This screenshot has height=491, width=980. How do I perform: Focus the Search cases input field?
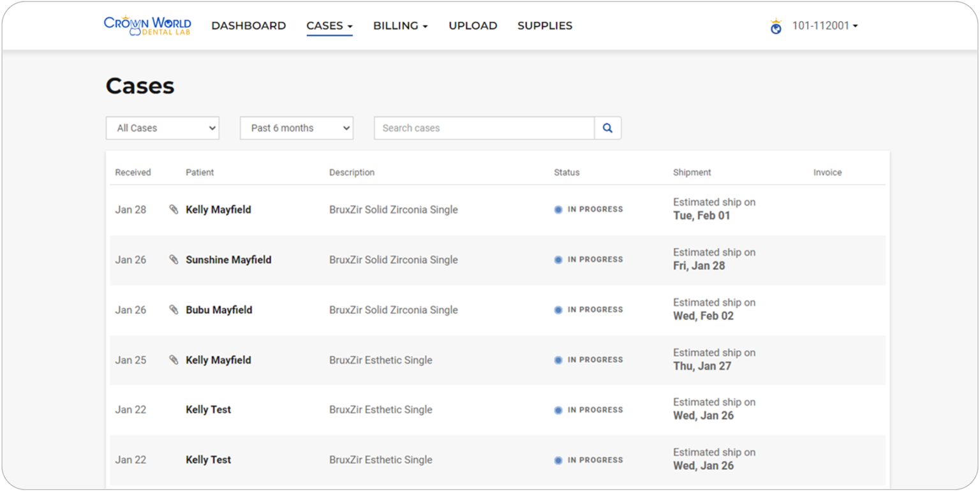click(484, 128)
